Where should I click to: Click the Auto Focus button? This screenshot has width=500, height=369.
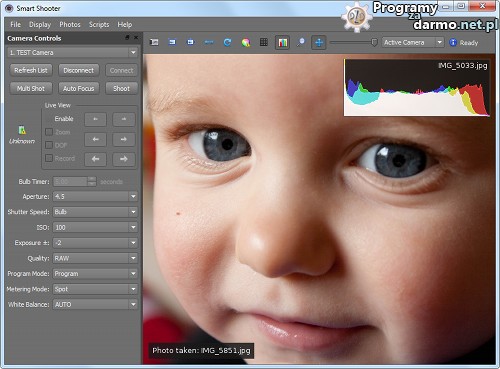coord(79,88)
